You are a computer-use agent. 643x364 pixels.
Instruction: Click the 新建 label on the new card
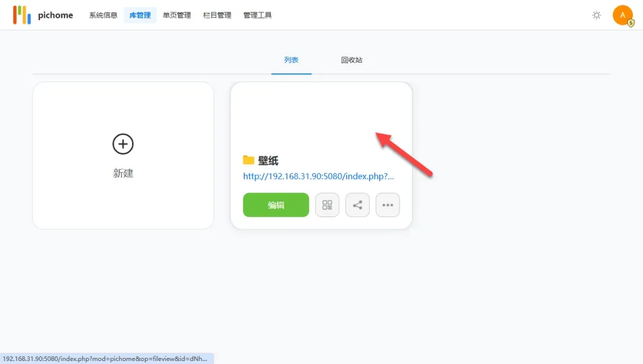click(x=123, y=173)
